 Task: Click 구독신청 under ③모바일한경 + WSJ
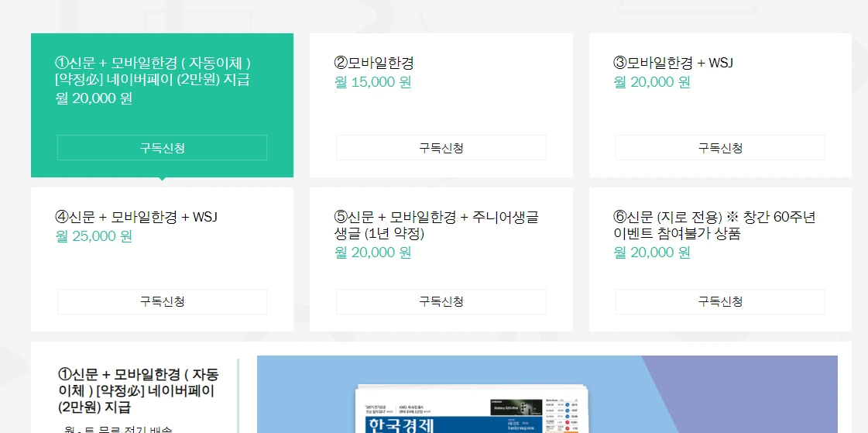coord(720,148)
